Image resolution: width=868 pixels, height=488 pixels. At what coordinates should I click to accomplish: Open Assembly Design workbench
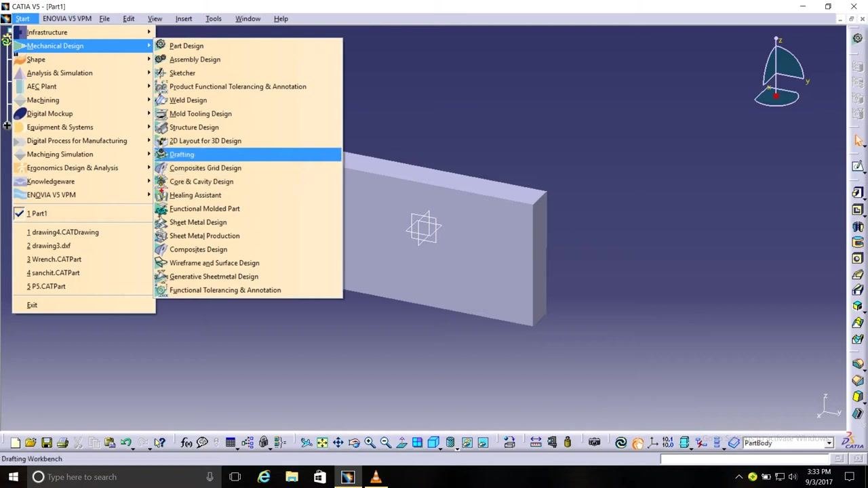click(x=248, y=59)
